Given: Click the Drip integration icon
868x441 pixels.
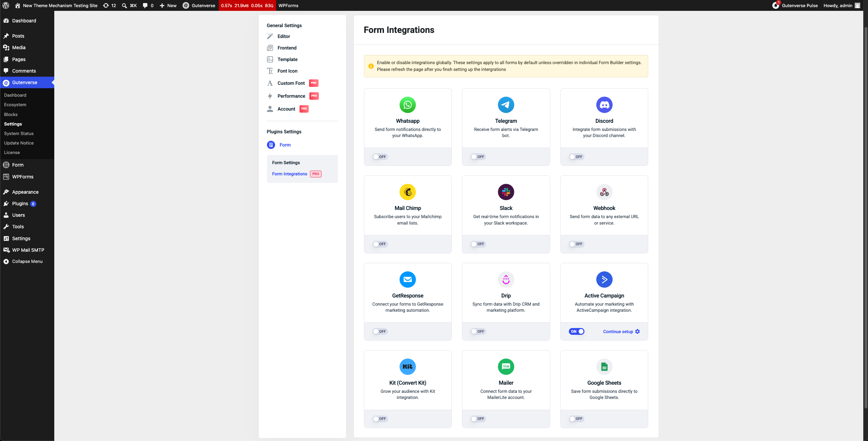Looking at the screenshot, I should coord(506,280).
